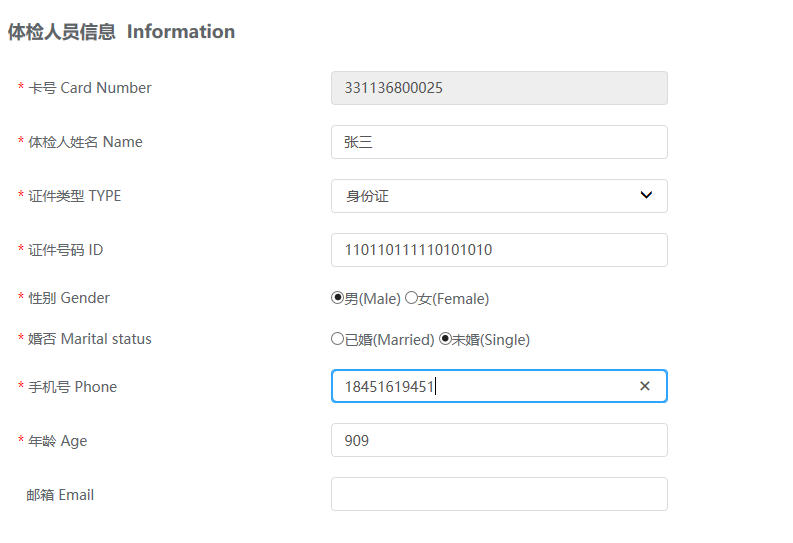Click the chevron arrow in 证件类型 TYPE field
793x543 pixels.
tap(646, 195)
